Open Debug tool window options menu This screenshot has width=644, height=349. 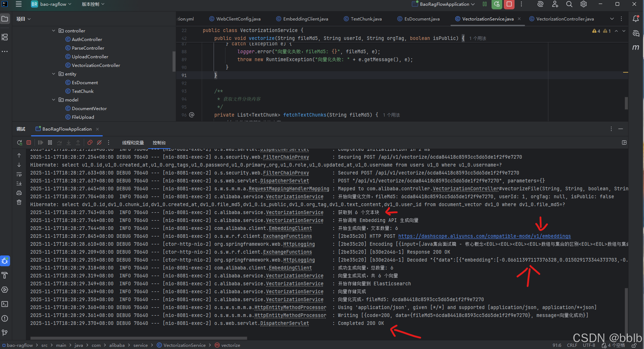611,129
